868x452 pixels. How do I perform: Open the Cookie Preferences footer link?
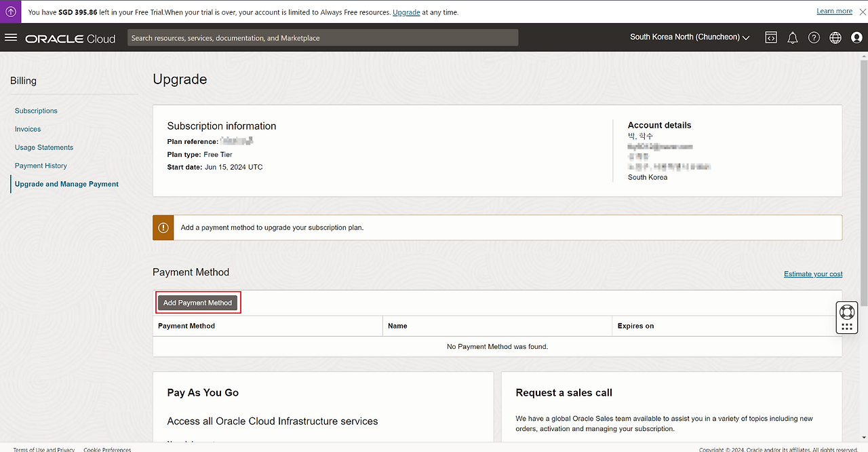(107, 449)
